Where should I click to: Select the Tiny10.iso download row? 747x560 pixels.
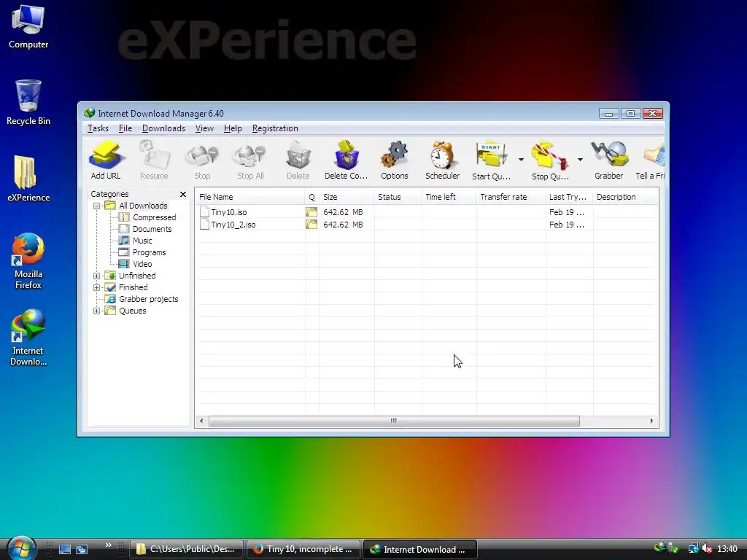pos(426,212)
